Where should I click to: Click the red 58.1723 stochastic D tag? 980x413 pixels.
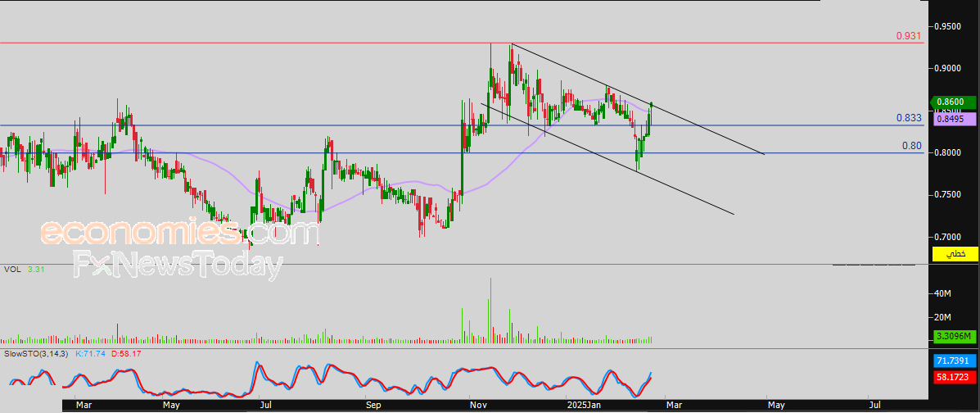[955, 377]
